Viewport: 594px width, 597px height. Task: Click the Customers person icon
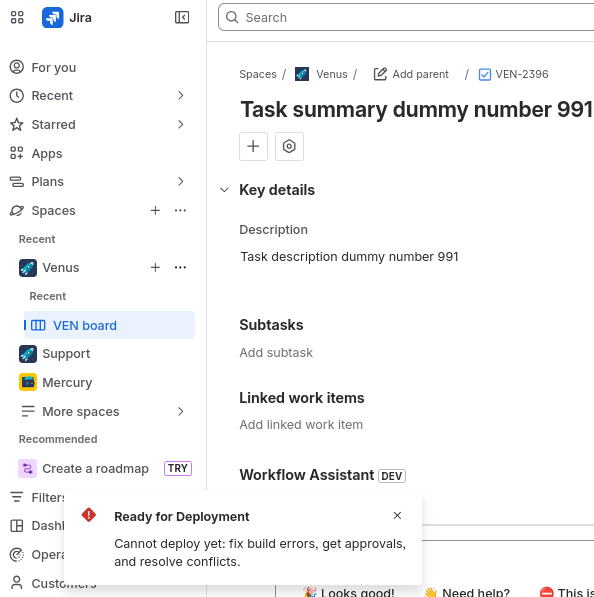tap(17, 583)
